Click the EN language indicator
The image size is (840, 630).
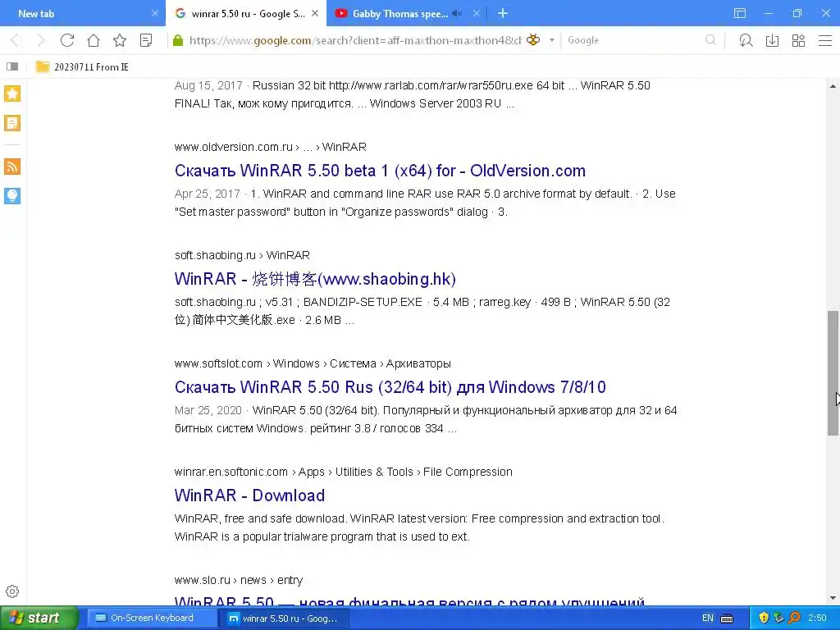coord(708,618)
